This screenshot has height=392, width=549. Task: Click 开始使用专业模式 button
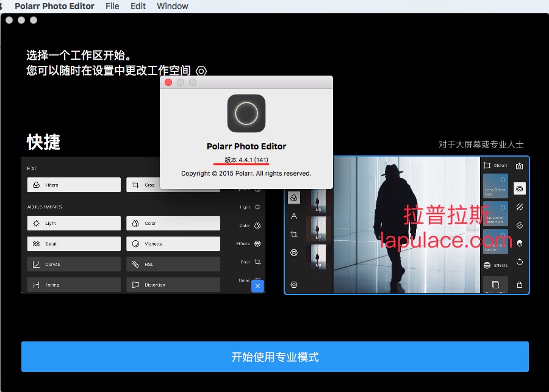click(x=274, y=357)
